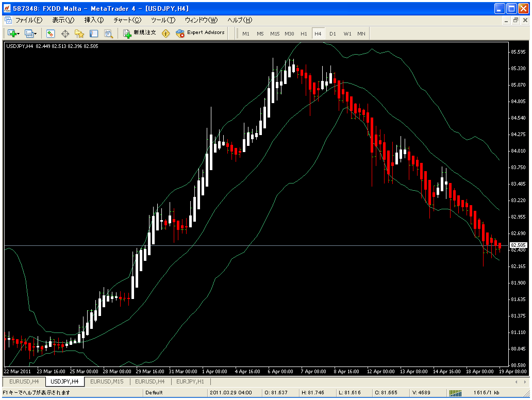The image size is (532, 400).
Task: Click the H: 81.746 status bar value
Action: 313,393
